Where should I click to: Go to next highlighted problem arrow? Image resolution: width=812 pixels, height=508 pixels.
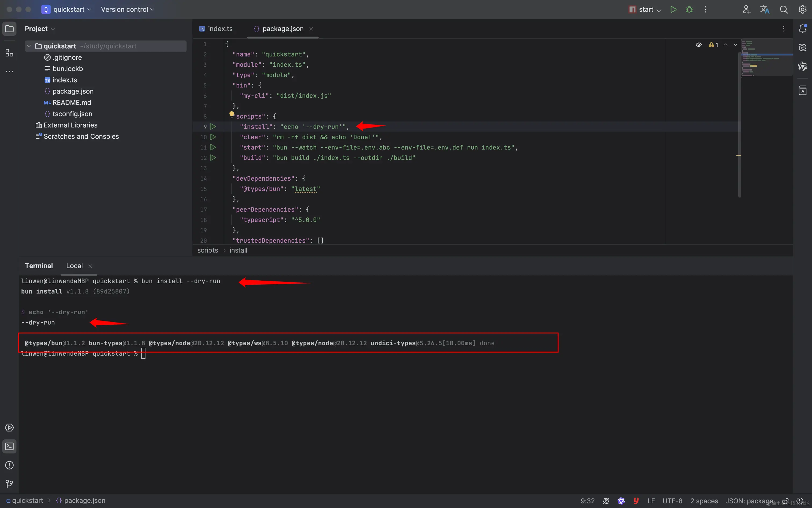735,45
